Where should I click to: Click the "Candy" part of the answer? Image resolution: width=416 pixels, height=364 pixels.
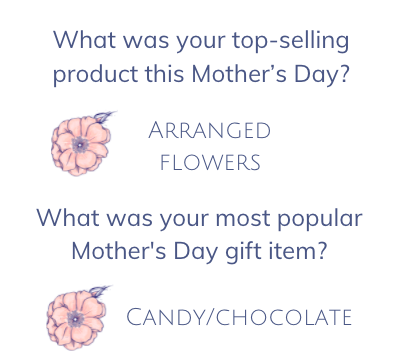165,317
